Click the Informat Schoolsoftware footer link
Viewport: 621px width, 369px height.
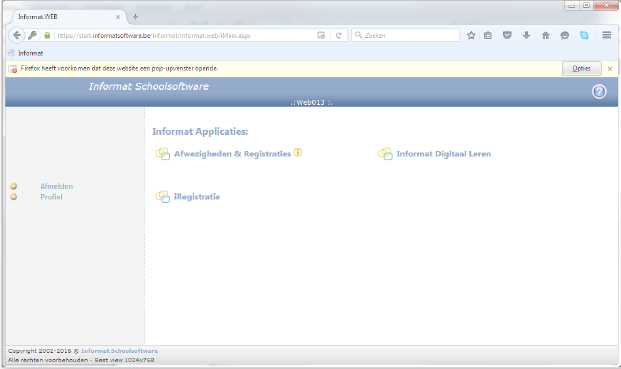coord(119,351)
